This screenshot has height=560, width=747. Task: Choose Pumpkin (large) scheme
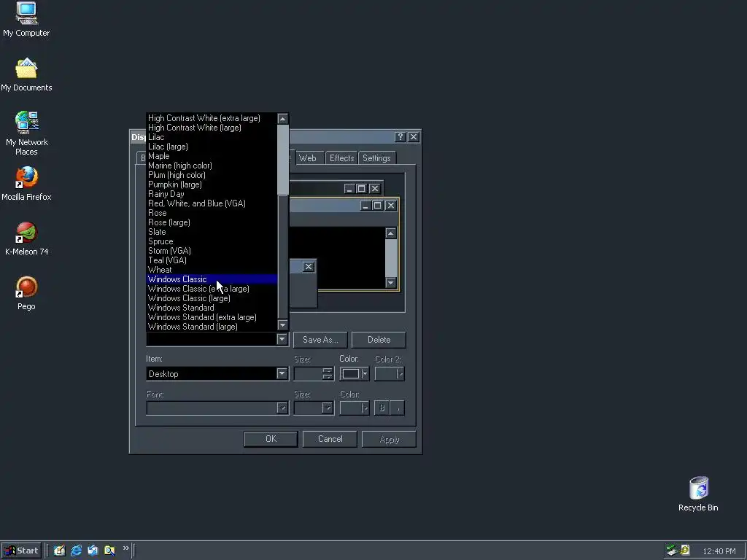pos(212,184)
